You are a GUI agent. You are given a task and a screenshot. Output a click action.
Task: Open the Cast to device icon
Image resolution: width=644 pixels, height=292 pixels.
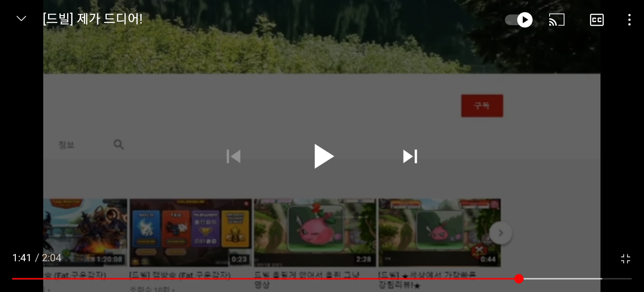[x=557, y=20]
